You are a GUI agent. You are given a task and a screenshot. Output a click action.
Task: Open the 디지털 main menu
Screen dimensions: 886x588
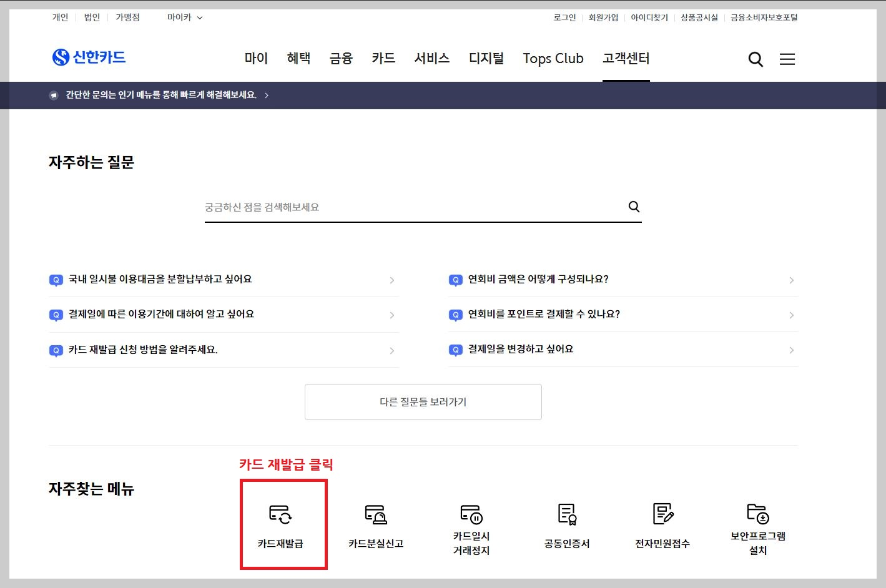[486, 59]
